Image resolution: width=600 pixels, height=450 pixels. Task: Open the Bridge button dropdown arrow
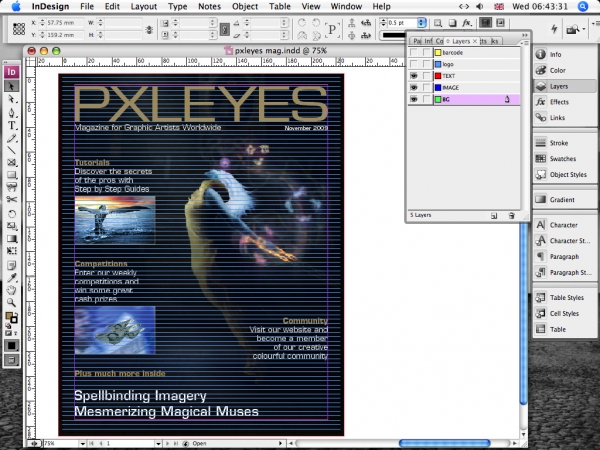pyautogui.click(x=584, y=29)
